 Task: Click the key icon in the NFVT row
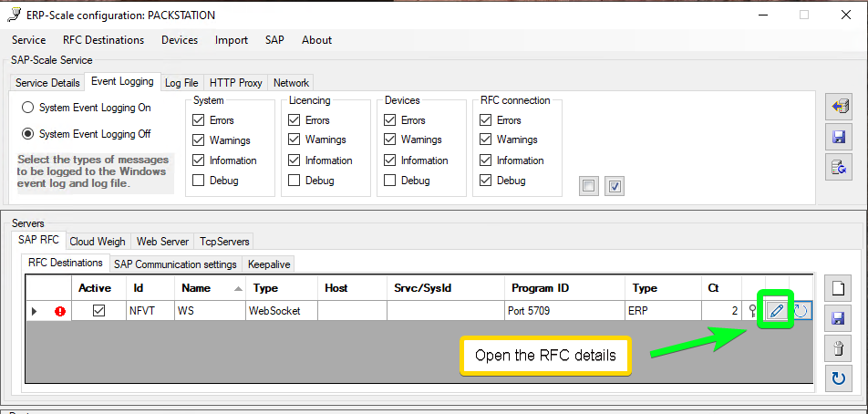(753, 311)
